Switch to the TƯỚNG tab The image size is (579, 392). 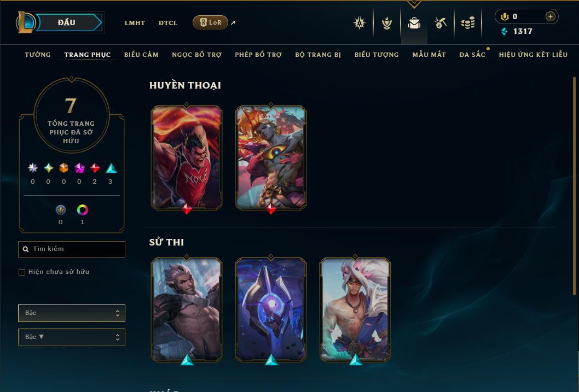(x=38, y=55)
